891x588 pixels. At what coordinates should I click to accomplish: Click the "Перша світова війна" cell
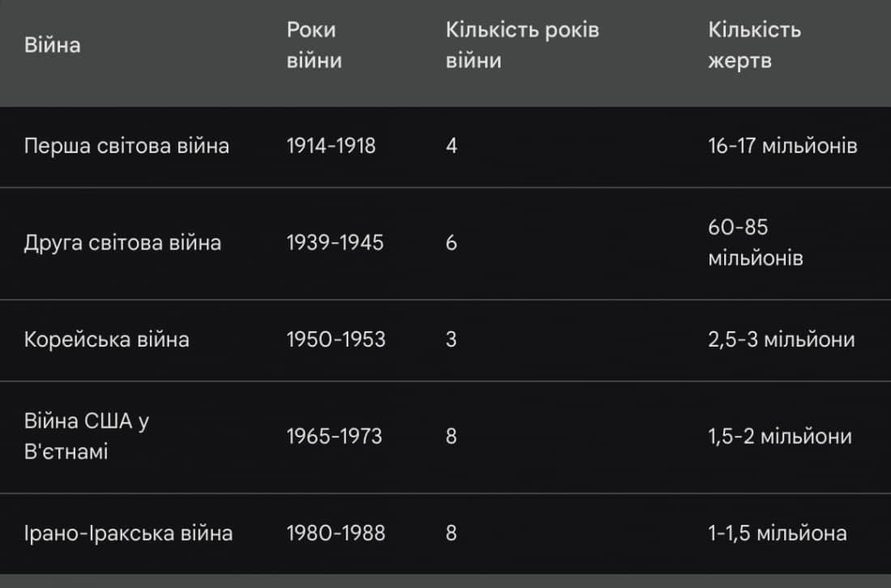tap(127, 147)
